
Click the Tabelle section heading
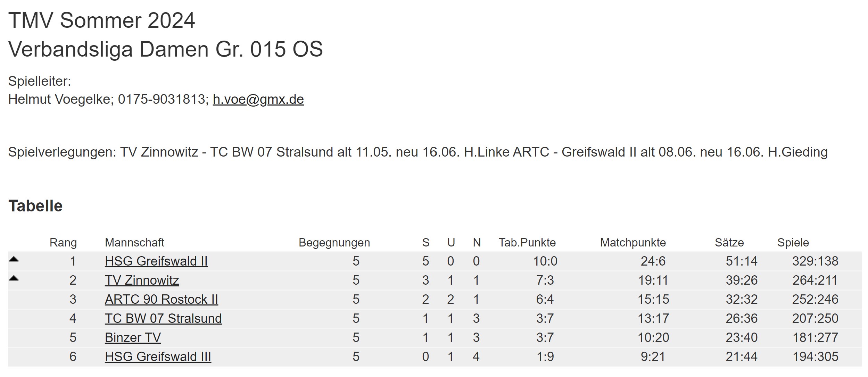pos(35,206)
